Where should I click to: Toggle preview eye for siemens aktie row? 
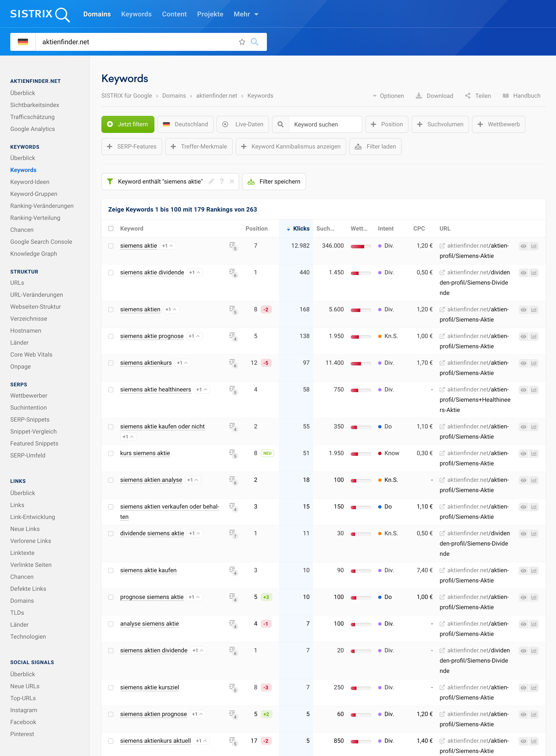(524, 246)
